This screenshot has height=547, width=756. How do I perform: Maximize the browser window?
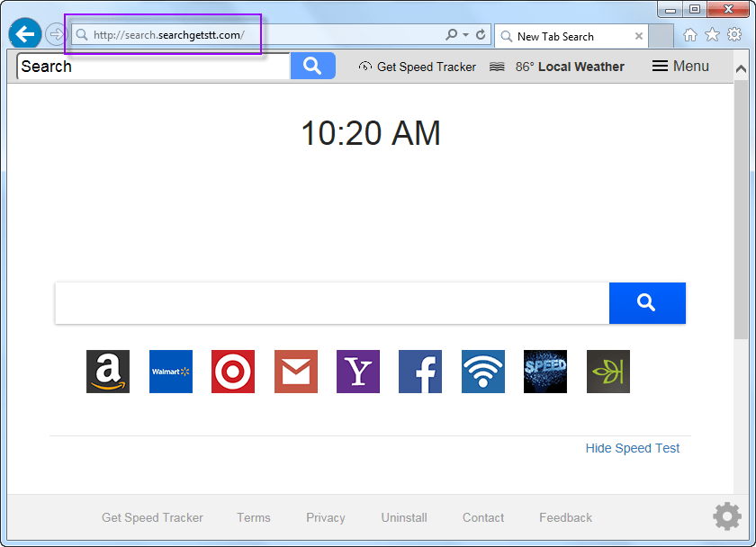(695, 9)
